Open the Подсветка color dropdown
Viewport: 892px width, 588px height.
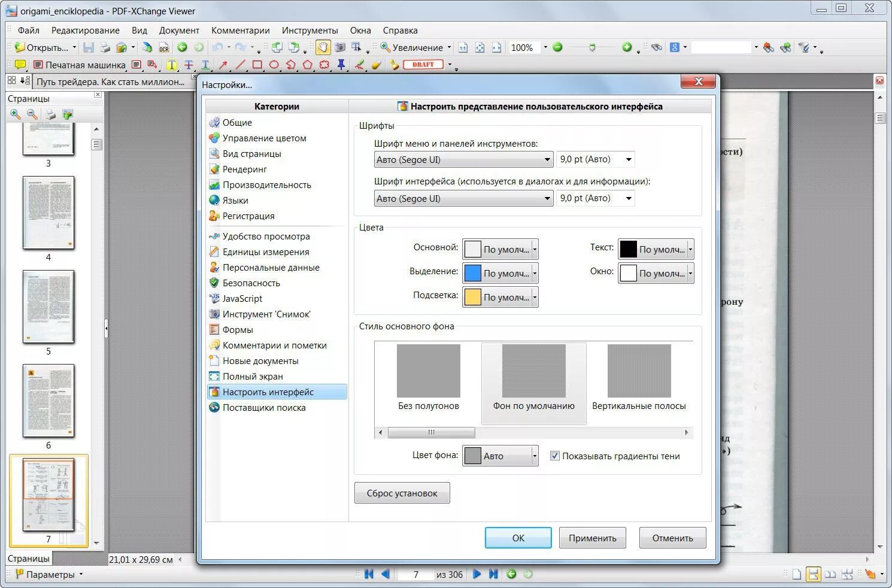[x=500, y=297]
